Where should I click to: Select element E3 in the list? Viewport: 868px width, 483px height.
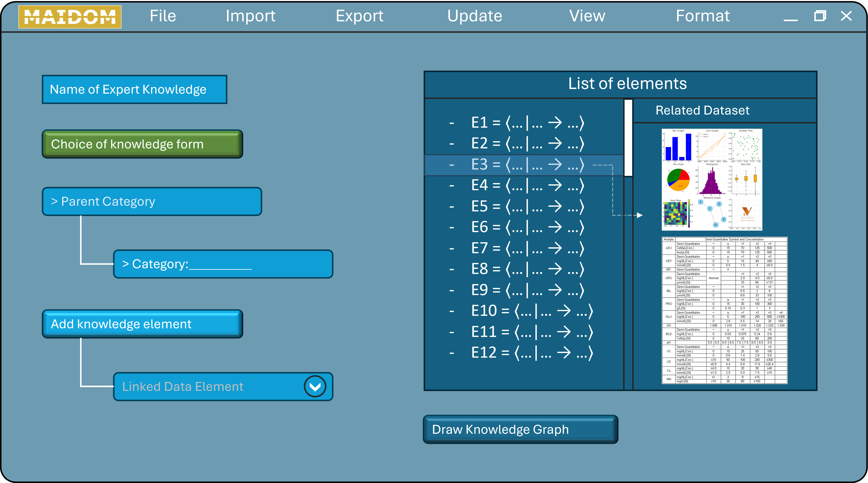click(527, 165)
